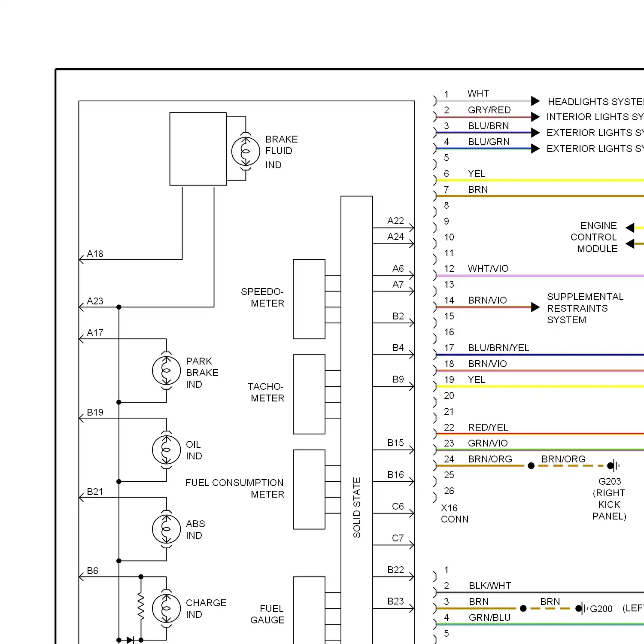Screen dimensions: 644x644
Task: Click the BLU/BRN wire label on pin 3
Action: tap(489, 126)
